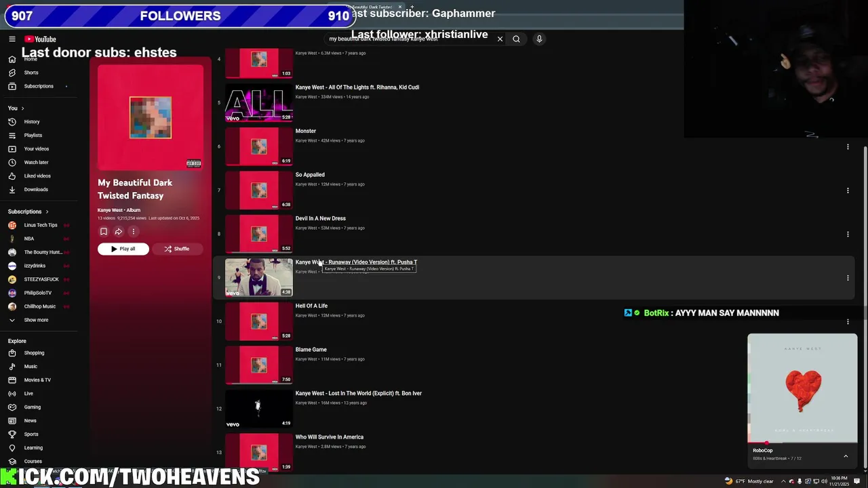This screenshot has height=488, width=868.
Task: Open three-dot menu for Devil In A New Dress
Action: [848, 235]
